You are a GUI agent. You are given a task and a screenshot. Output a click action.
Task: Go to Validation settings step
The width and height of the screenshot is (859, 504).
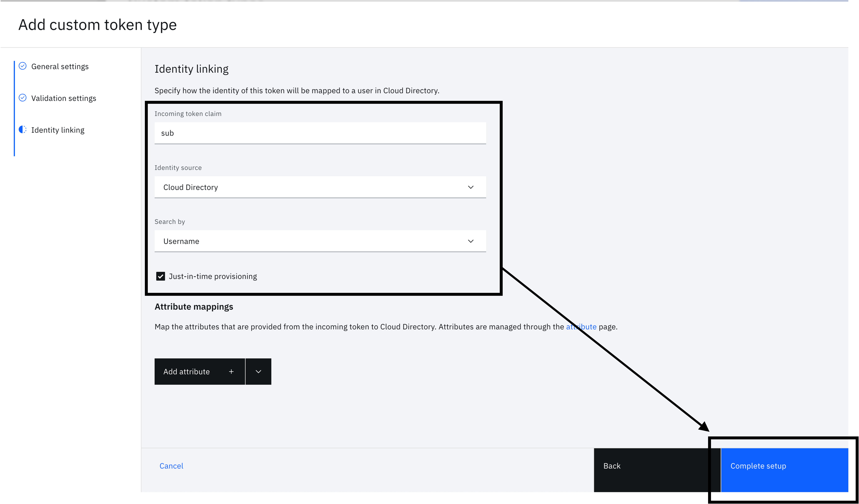(x=64, y=98)
